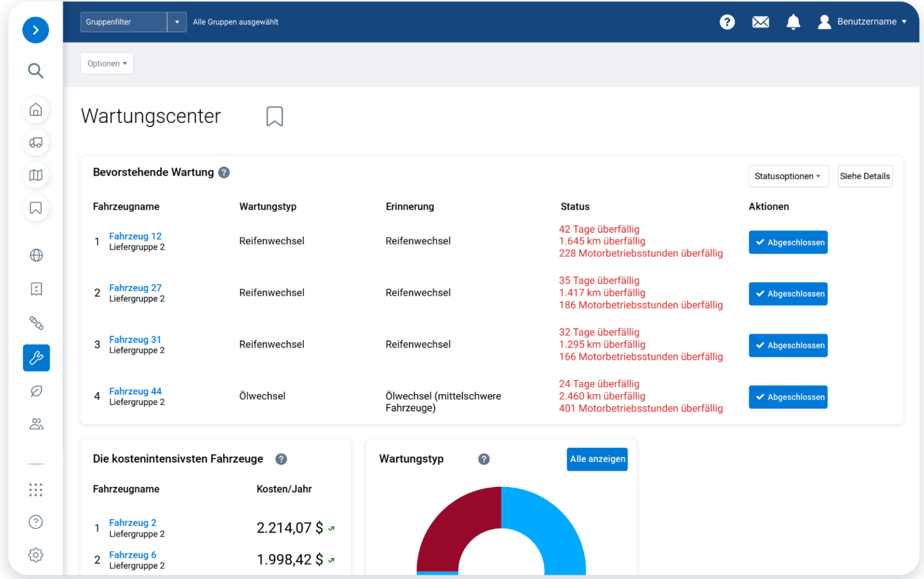Open messages via the envelope icon

tap(760, 22)
